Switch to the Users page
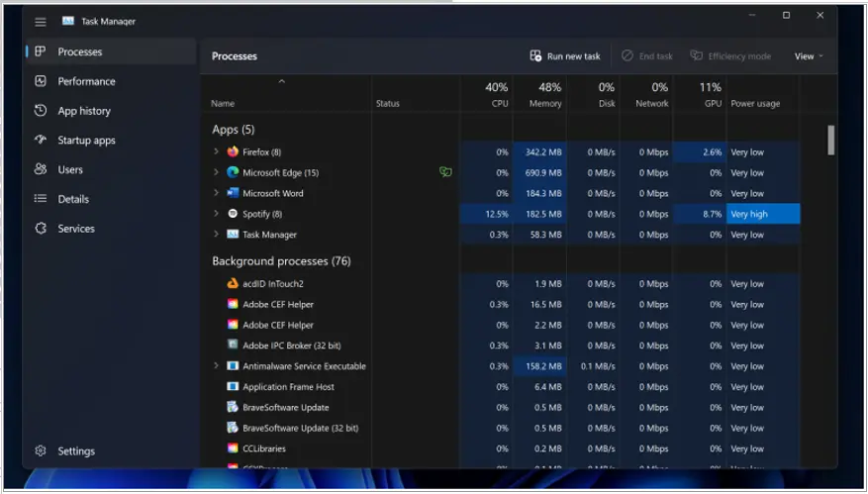 pyautogui.click(x=111, y=169)
